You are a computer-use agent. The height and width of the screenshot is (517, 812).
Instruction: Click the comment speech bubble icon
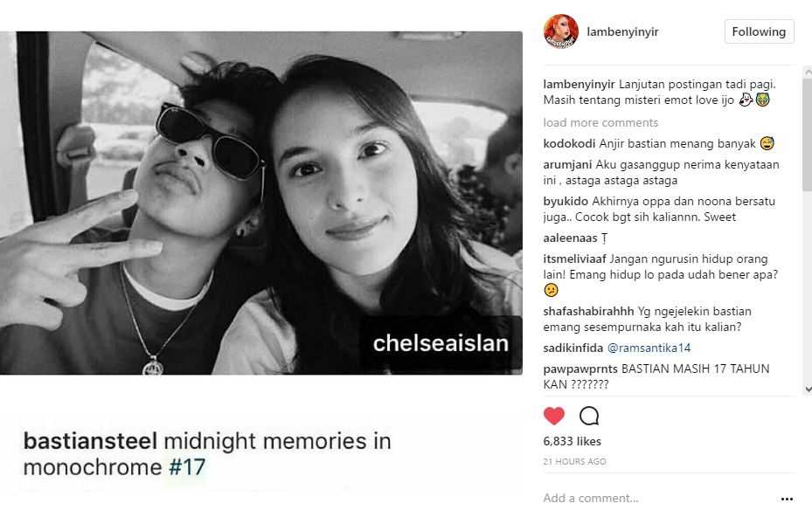[589, 416]
